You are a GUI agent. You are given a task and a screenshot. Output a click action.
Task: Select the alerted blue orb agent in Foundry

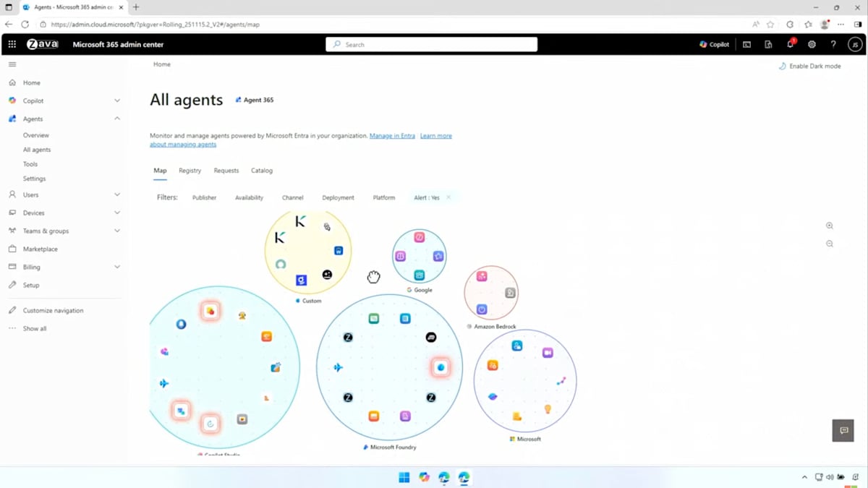click(441, 367)
